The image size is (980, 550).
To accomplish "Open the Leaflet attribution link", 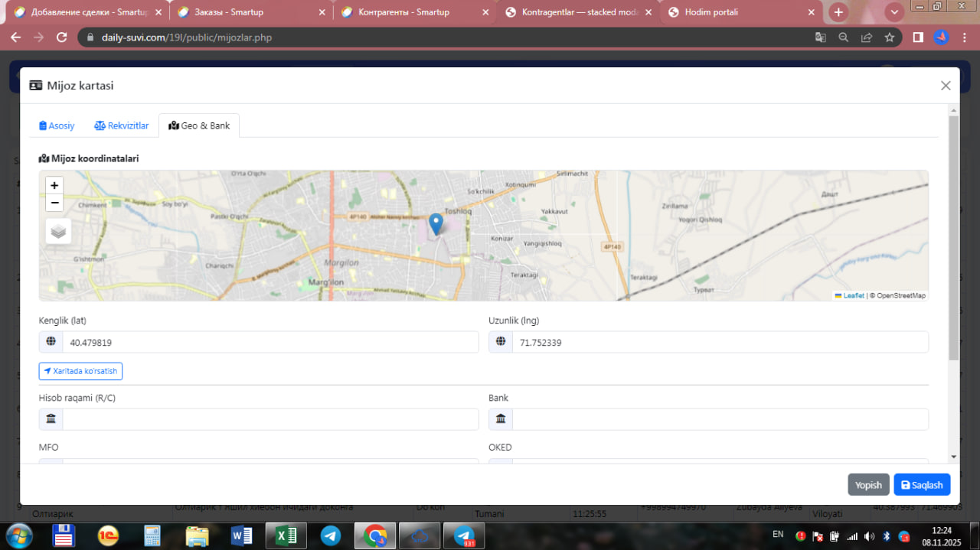I will pos(853,295).
